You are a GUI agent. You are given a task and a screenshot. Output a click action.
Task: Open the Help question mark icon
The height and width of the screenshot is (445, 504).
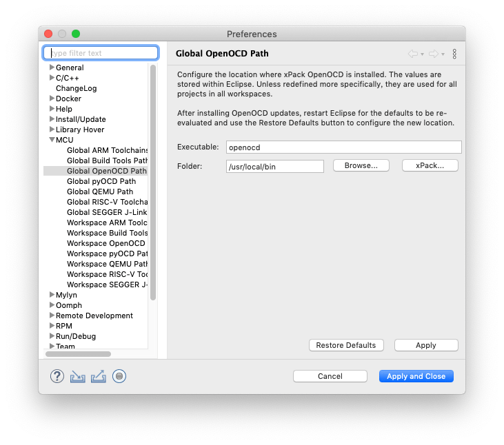(x=57, y=376)
